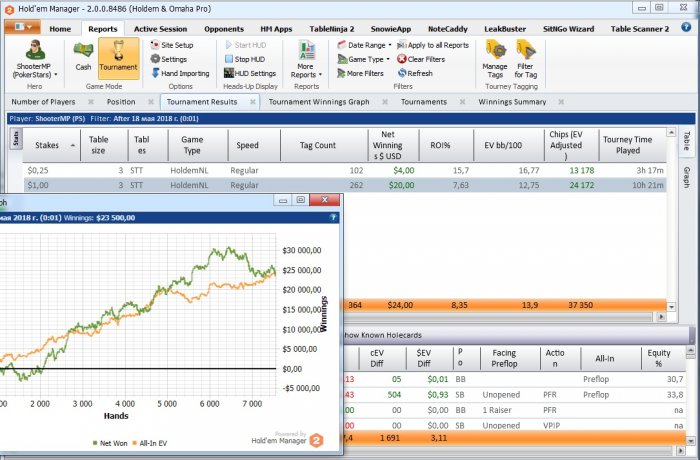Close the Winnings Summary report tab
The image size is (700, 460).
pyautogui.click(x=561, y=102)
